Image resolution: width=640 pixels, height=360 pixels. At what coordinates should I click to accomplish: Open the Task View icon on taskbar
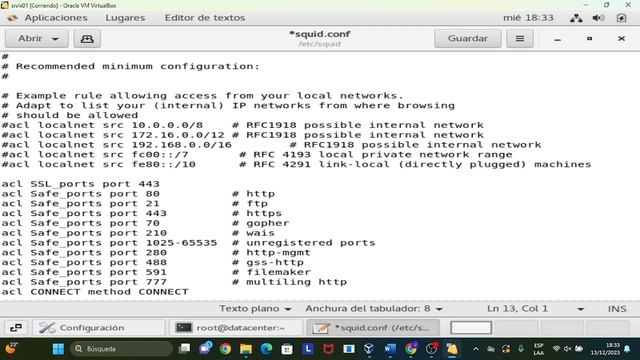184,349
